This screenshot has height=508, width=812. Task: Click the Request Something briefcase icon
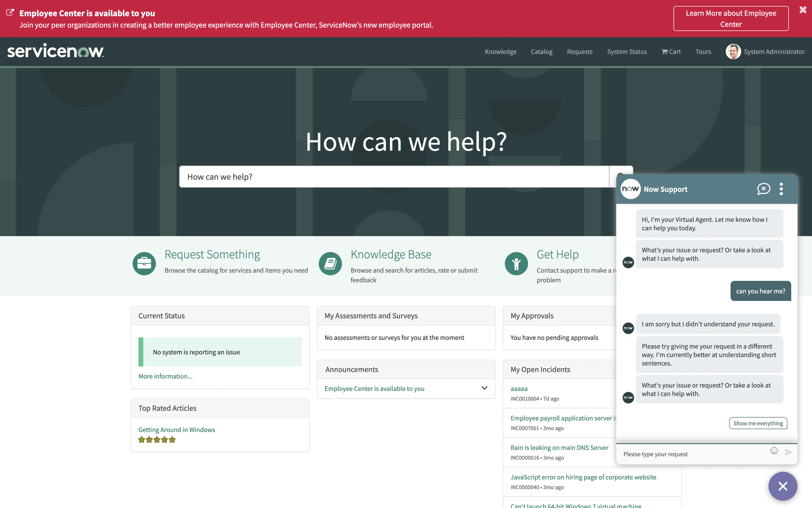pos(144,263)
